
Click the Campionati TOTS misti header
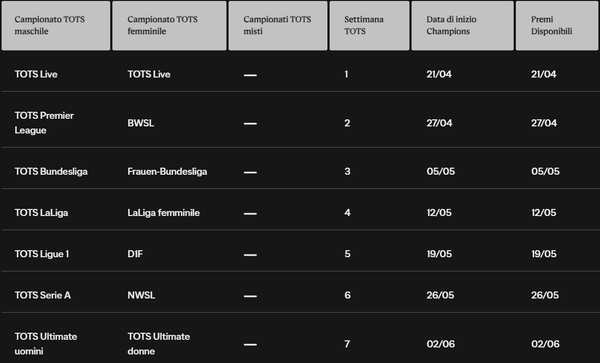click(278, 26)
